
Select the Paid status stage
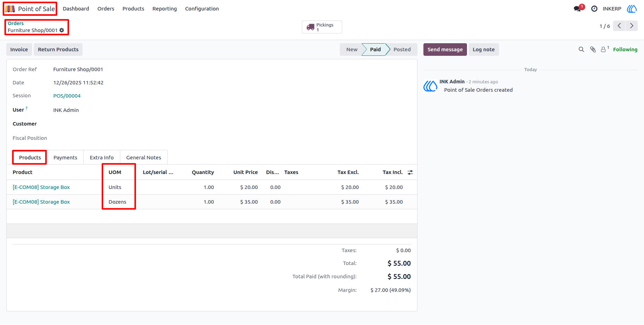coord(375,50)
